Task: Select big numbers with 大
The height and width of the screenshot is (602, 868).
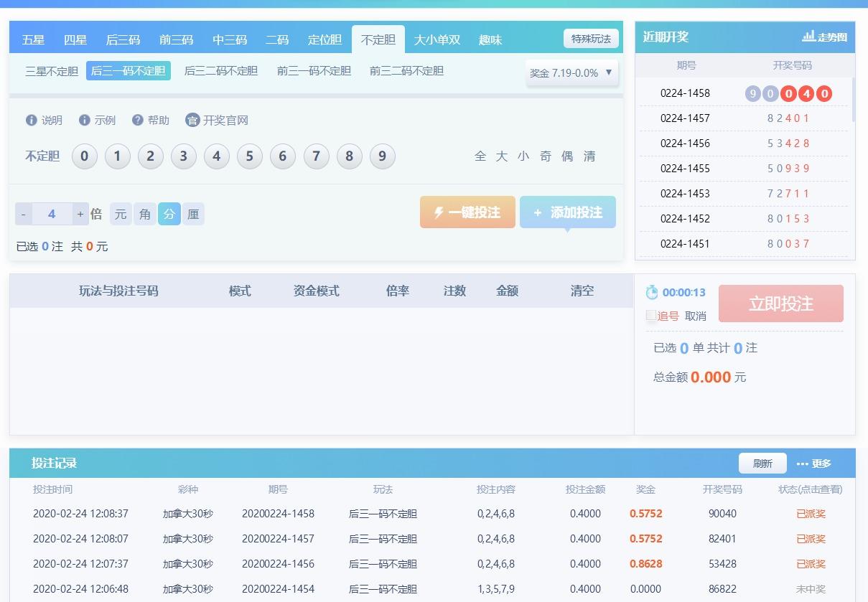Action: (x=502, y=156)
